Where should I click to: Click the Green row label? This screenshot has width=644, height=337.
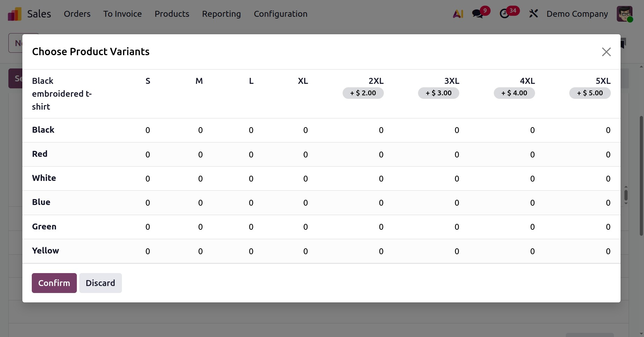coord(44,227)
